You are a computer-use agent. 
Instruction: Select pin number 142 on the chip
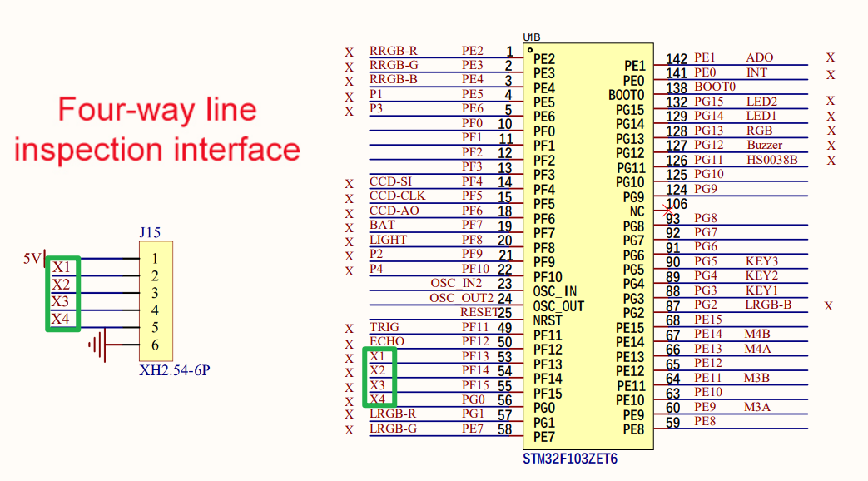677,59
